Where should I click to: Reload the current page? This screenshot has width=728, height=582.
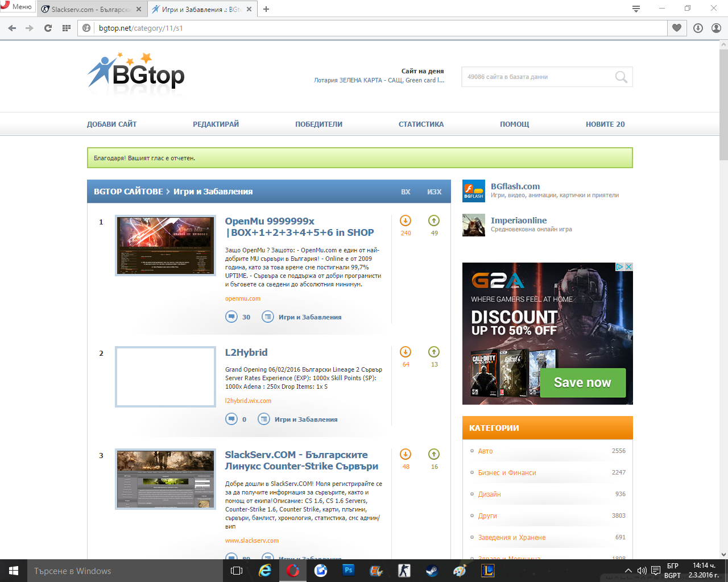pos(48,28)
